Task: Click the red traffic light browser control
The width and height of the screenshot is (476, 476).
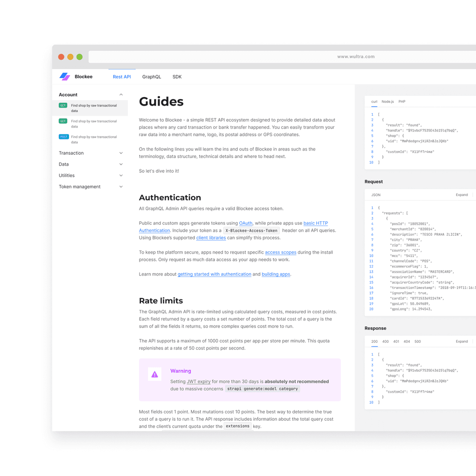Action: [x=61, y=56]
